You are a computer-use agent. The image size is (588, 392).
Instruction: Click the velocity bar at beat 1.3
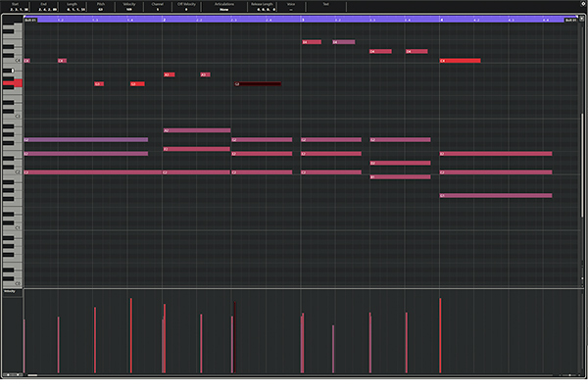point(95,340)
